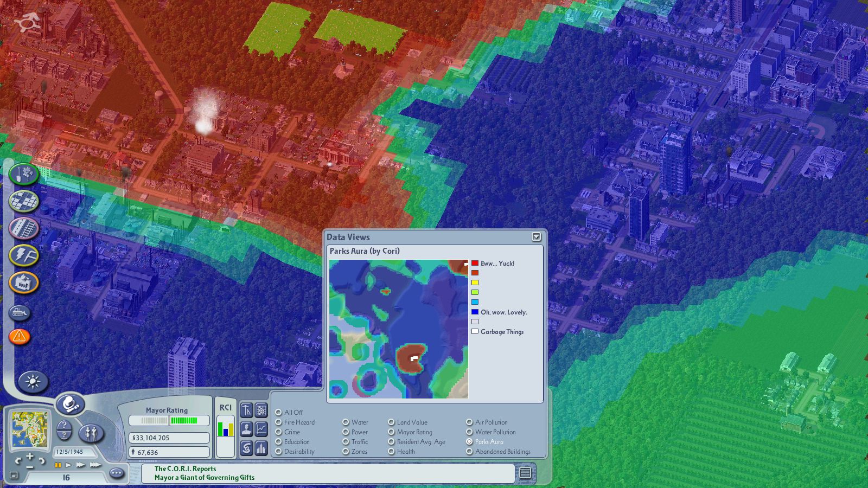Open the Transportation tools menu
The width and height of the screenshot is (868, 488).
click(x=24, y=228)
